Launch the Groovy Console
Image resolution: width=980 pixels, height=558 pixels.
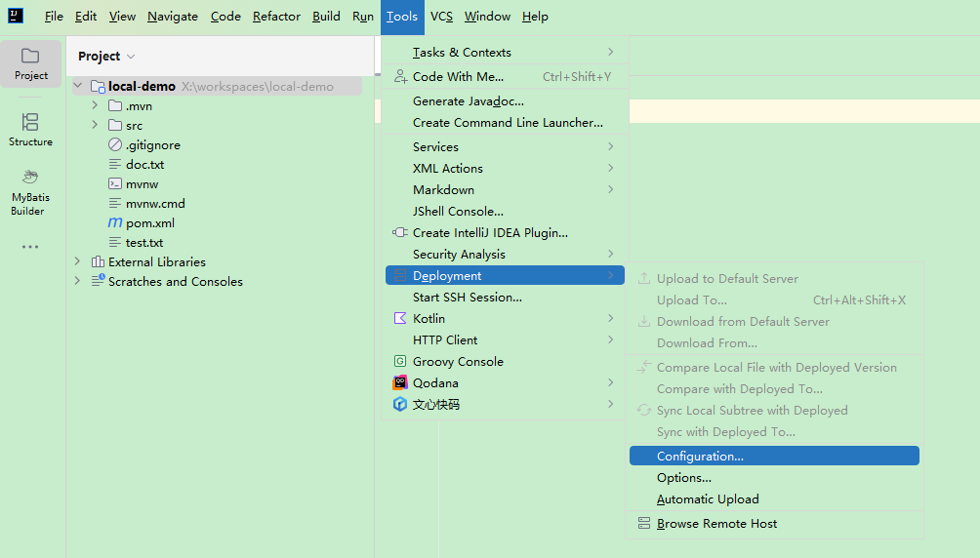(458, 362)
